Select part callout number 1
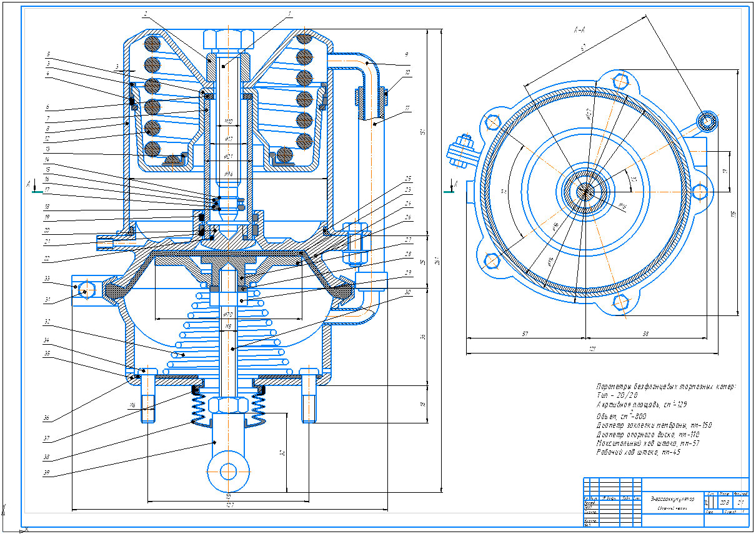The height and width of the screenshot is (534, 756). (290, 12)
